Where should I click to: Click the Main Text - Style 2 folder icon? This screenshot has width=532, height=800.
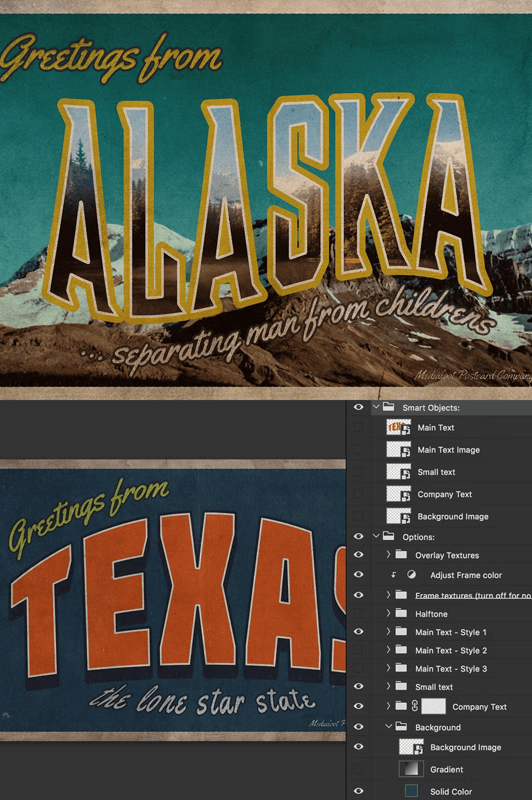[x=401, y=650]
